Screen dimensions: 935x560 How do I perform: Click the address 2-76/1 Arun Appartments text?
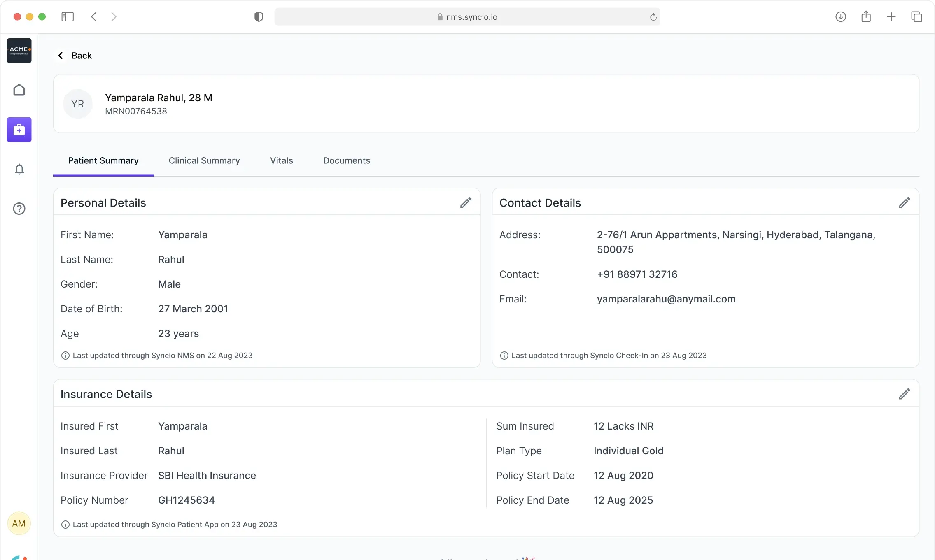coord(736,242)
